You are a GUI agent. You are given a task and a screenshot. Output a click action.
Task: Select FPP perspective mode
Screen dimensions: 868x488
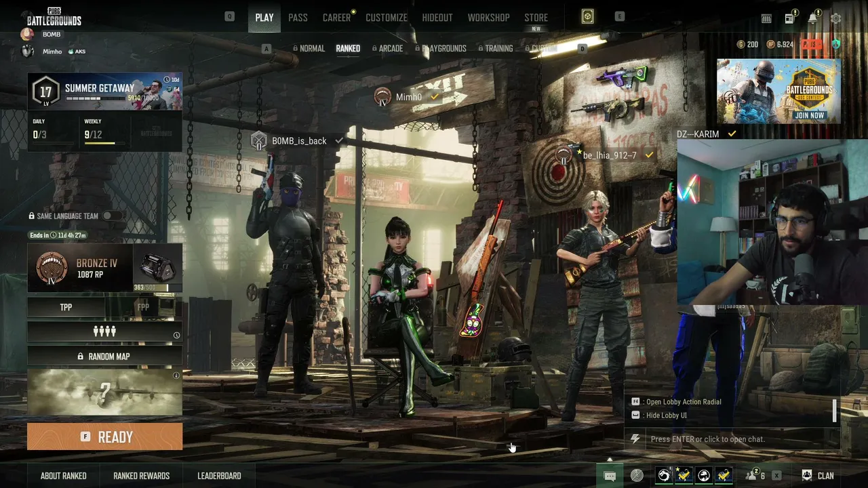[x=144, y=307]
